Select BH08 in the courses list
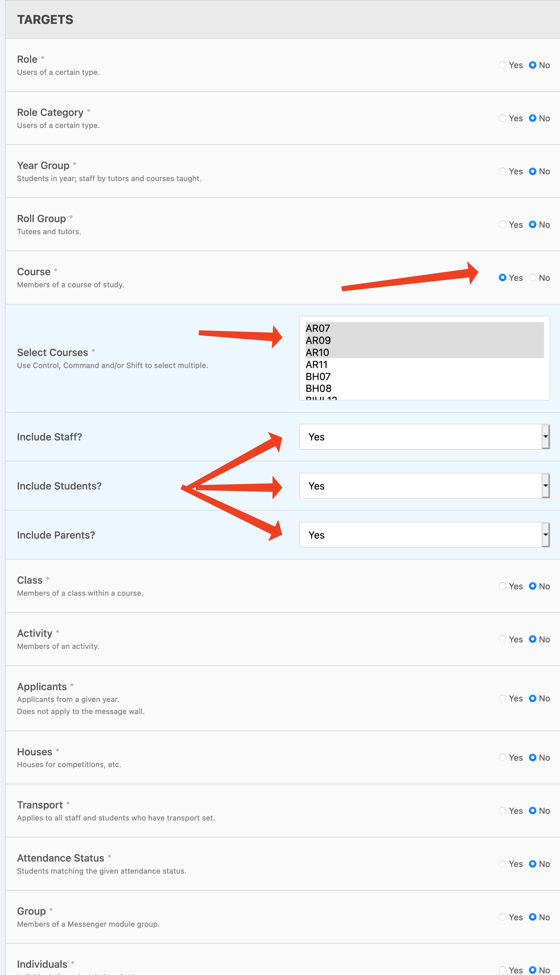Image resolution: width=560 pixels, height=975 pixels. pos(318,388)
